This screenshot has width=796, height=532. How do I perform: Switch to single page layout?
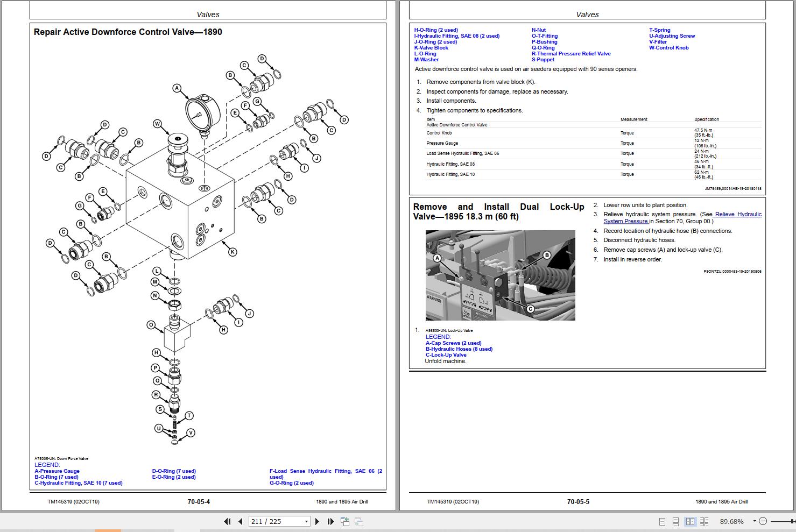point(661,521)
